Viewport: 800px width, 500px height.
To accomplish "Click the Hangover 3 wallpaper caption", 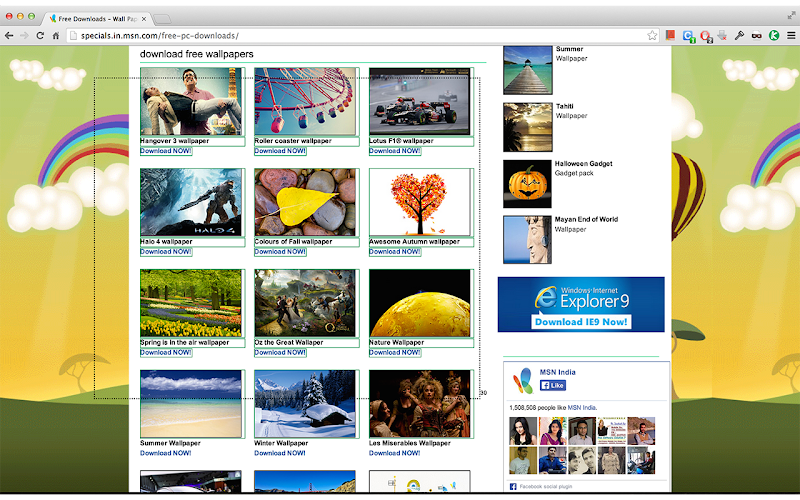I will point(175,141).
